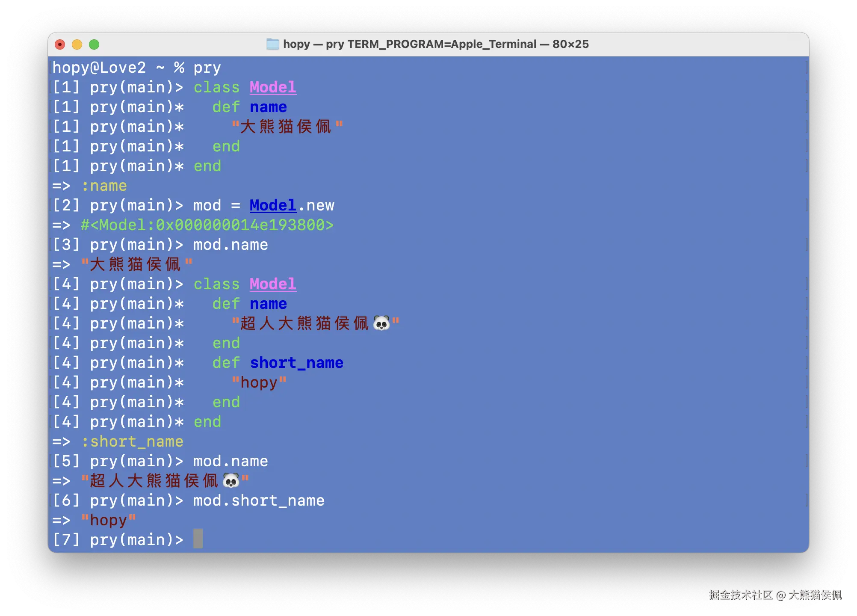Image resolution: width=857 pixels, height=616 pixels.
Task: Close the Terminal window with red button
Action: 60,44
